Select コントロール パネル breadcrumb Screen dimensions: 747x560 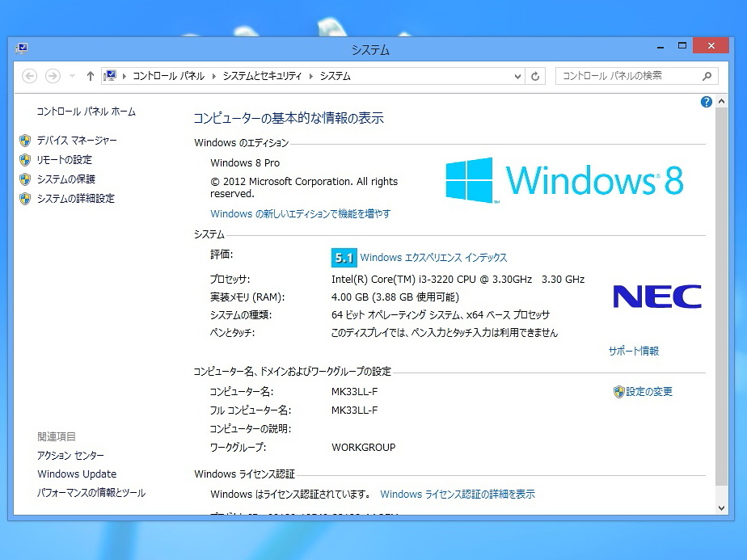tap(169, 76)
